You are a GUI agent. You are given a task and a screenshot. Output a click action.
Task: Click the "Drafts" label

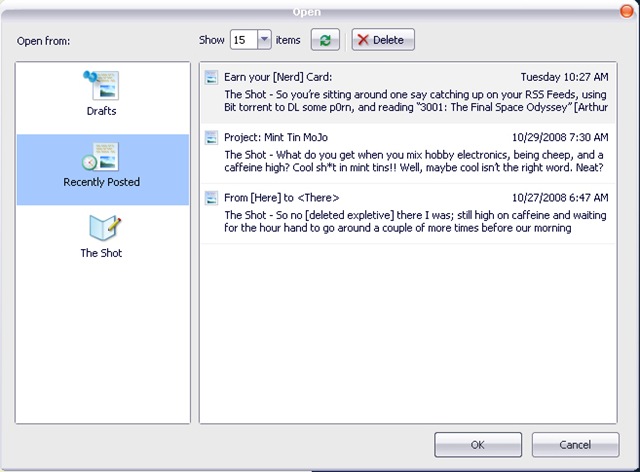click(x=101, y=111)
